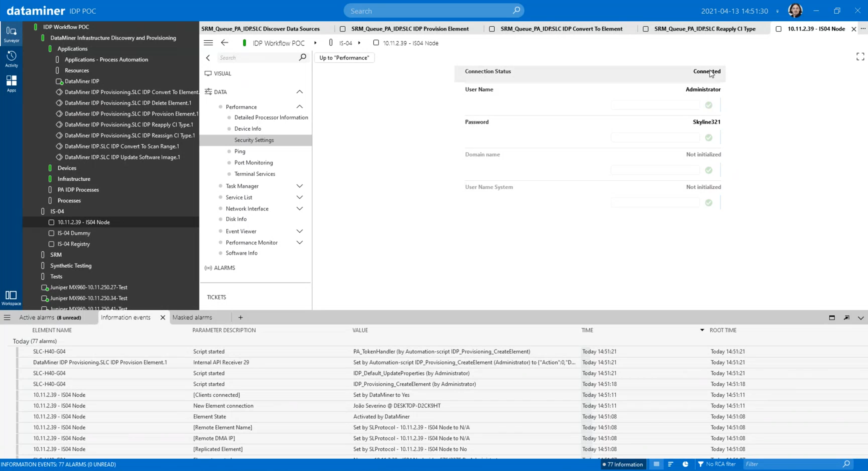This screenshot has width=868, height=471.
Task: Click 77 Information in status bar
Action: tap(623, 464)
